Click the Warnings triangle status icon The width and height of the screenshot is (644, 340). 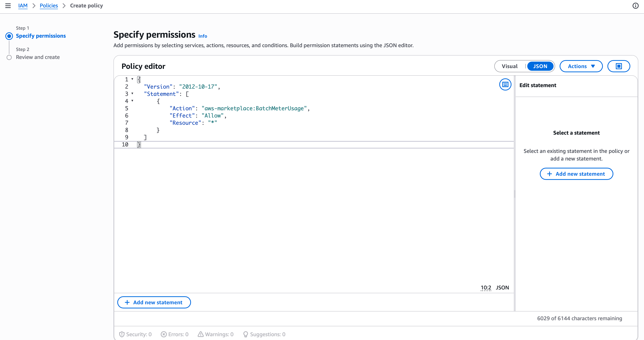click(201, 334)
